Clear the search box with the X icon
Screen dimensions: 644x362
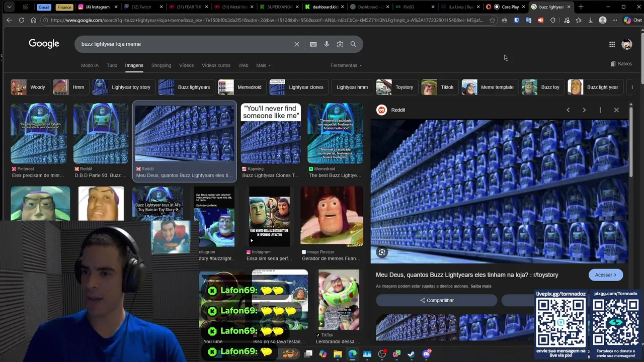point(297,44)
